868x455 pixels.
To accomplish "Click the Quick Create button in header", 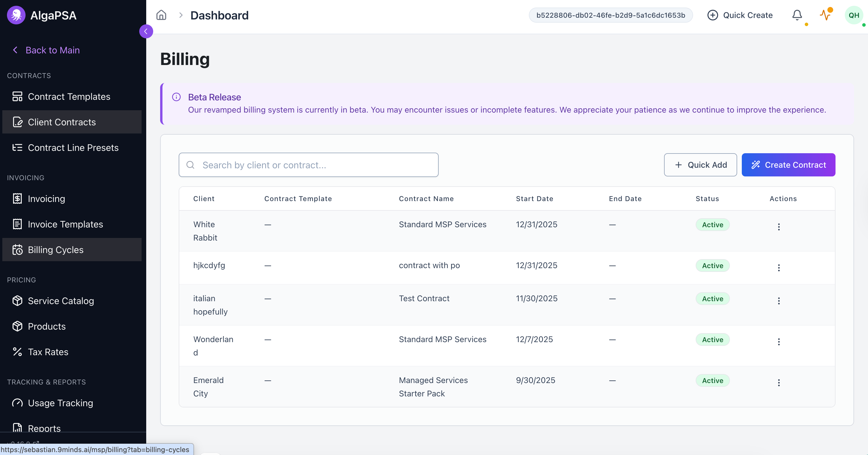I will click(740, 15).
